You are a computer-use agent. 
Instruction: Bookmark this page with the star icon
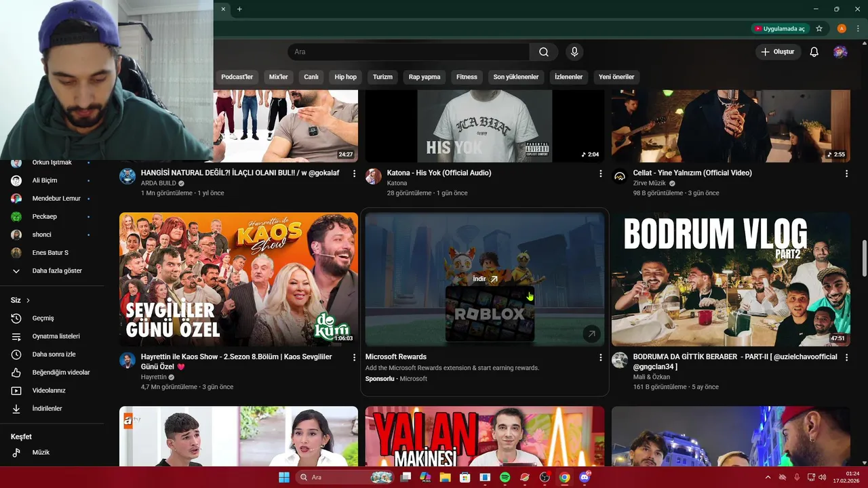coord(819,28)
